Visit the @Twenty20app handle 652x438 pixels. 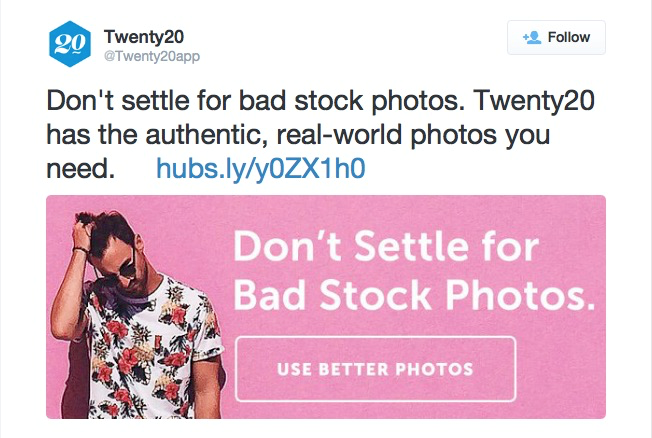click(152, 56)
